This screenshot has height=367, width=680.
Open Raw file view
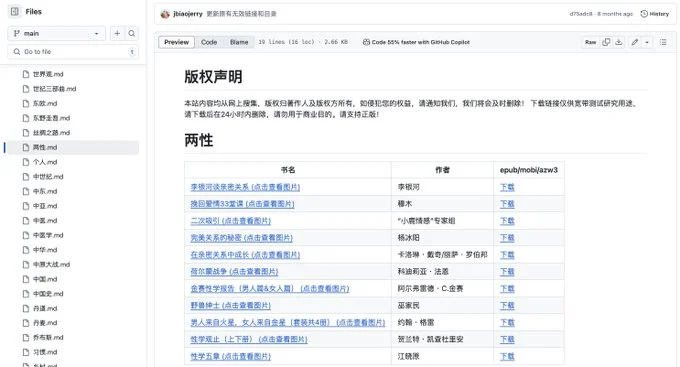(590, 42)
